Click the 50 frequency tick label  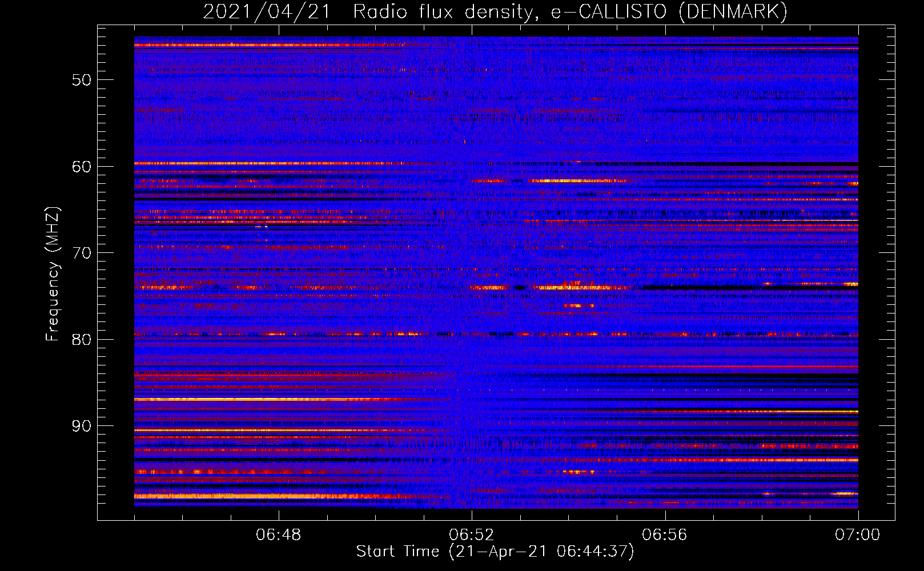82,80
